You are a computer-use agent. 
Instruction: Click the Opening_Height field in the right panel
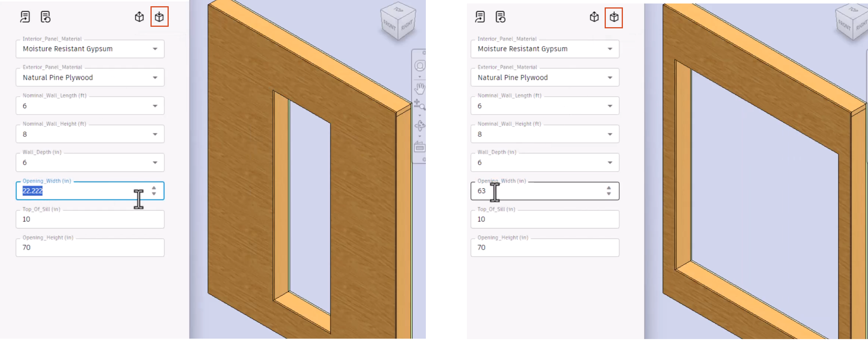click(x=545, y=247)
